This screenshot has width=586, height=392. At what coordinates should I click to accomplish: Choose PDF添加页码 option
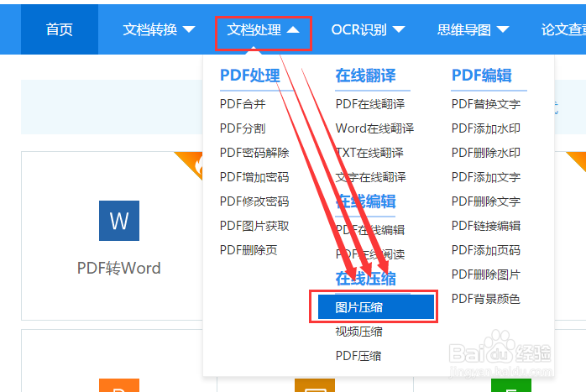click(x=486, y=250)
